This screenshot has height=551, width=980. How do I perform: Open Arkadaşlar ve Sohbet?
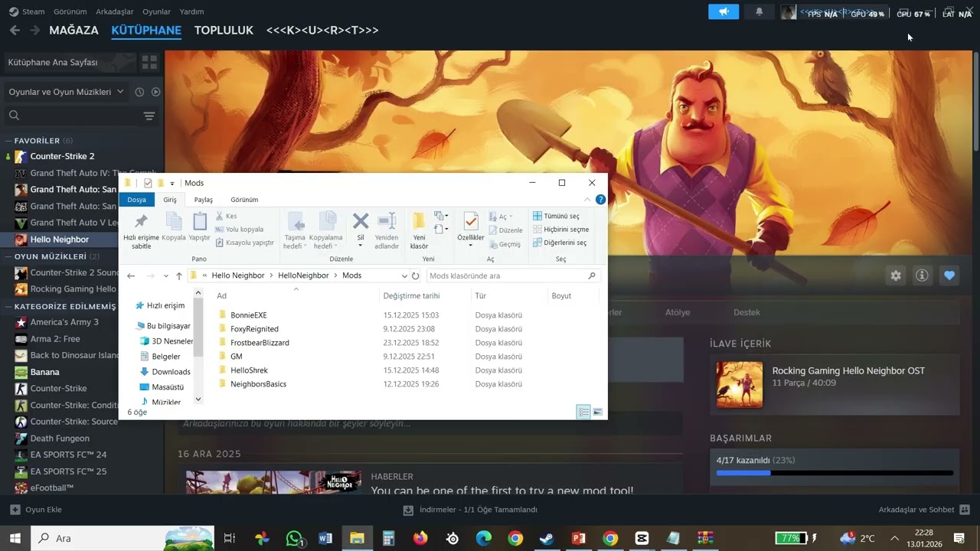(924, 510)
